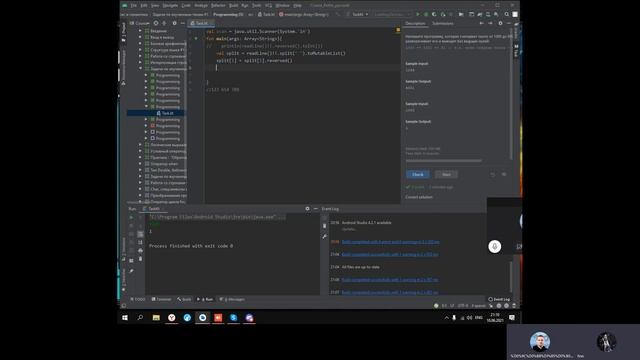Collapse the Programming lesson containing Task.kt
Image resolution: width=640 pixels, height=360 pixels.
[146, 107]
